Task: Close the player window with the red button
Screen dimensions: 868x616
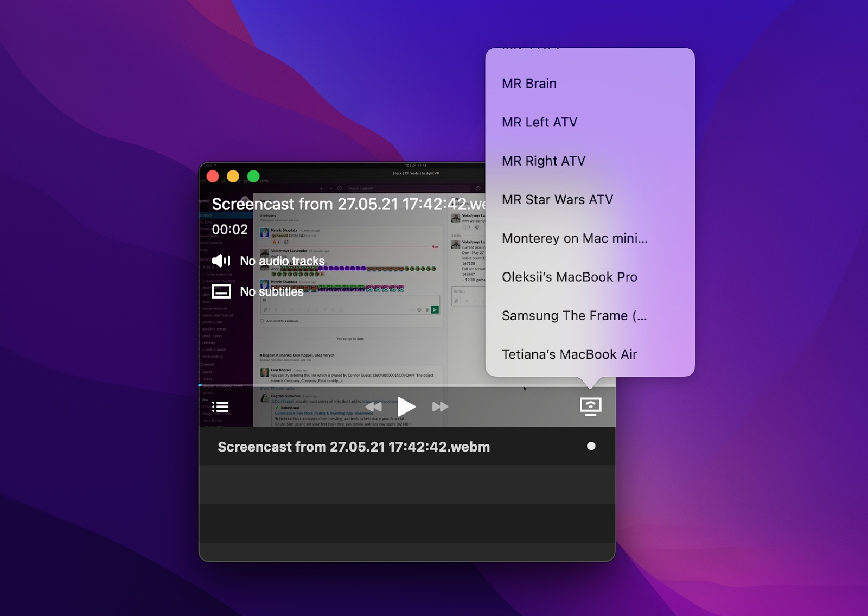Action: click(x=213, y=176)
